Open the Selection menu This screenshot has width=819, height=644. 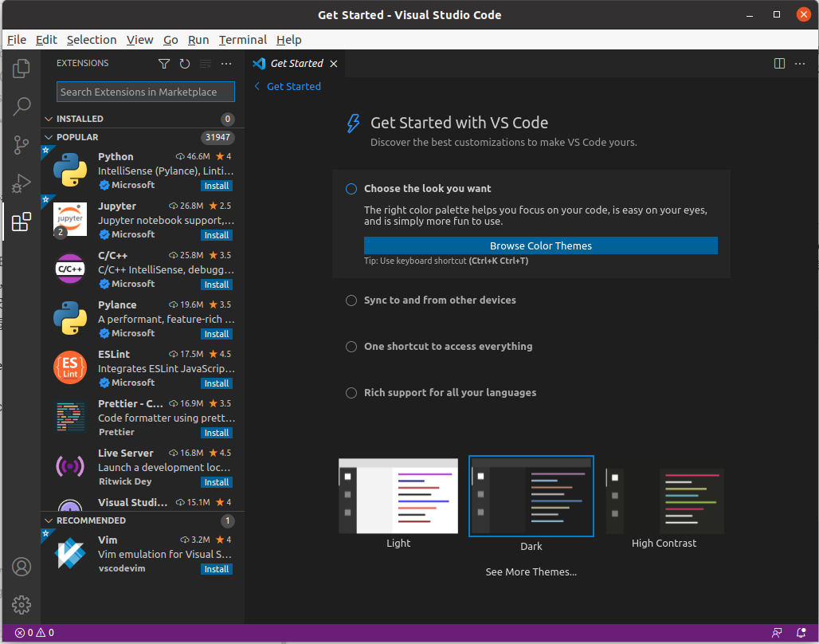[x=92, y=40]
